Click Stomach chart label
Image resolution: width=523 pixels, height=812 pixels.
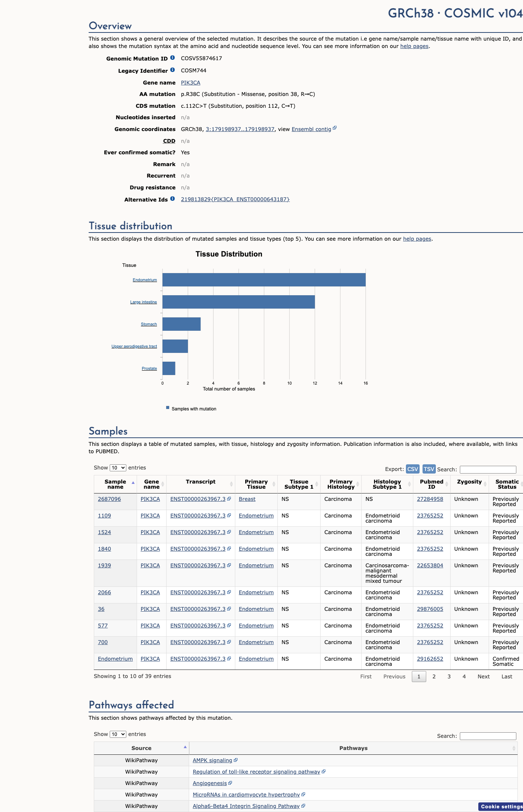click(x=149, y=324)
